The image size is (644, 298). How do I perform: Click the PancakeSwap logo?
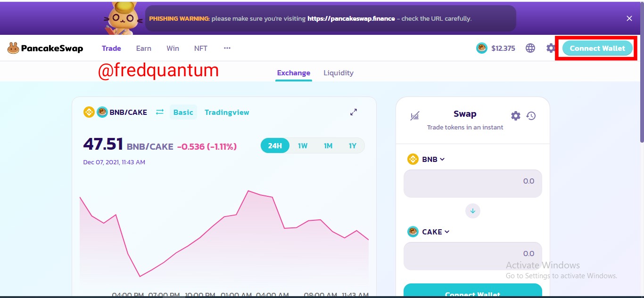[x=45, y=48]
